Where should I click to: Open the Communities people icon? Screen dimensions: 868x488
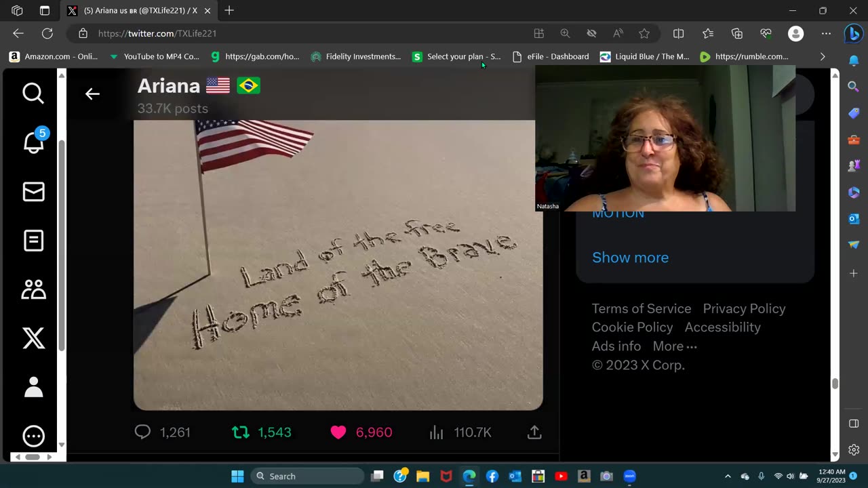(33, 289)
